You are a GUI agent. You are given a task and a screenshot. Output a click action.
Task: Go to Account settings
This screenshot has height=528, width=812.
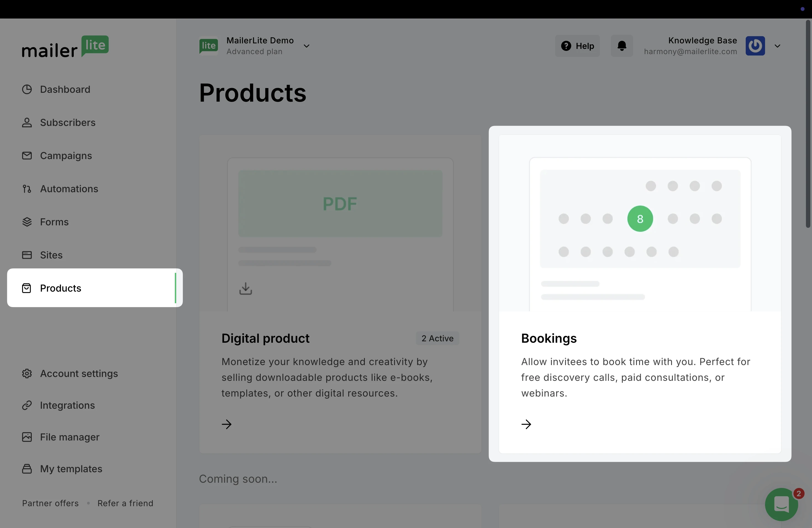(x=79, y=373)
